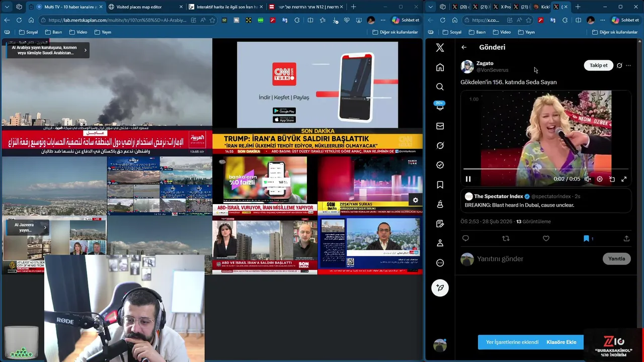Screen dimensions: 644x362
Task: Seek on the video progress bar
Action: 545,169
